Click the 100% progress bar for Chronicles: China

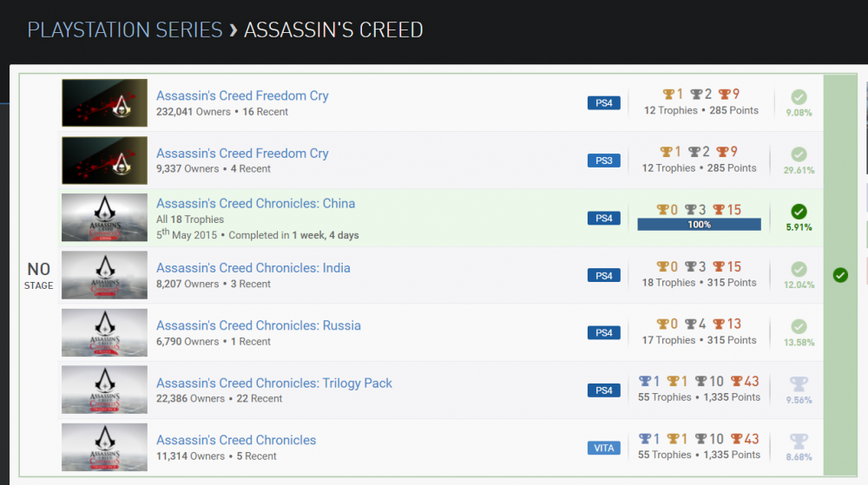pyautogui.click(x=699, y=224)
